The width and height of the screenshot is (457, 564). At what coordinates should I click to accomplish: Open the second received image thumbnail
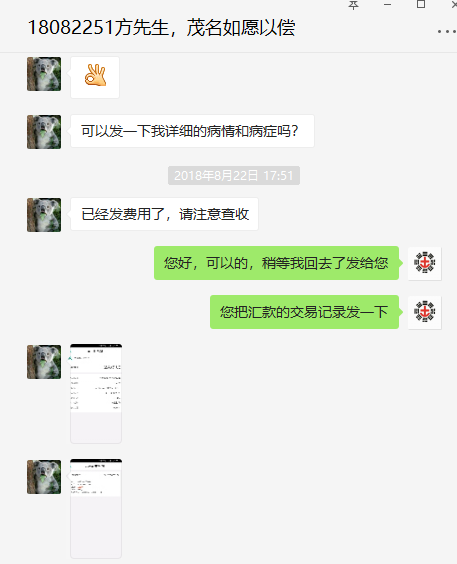pos(96,509)
